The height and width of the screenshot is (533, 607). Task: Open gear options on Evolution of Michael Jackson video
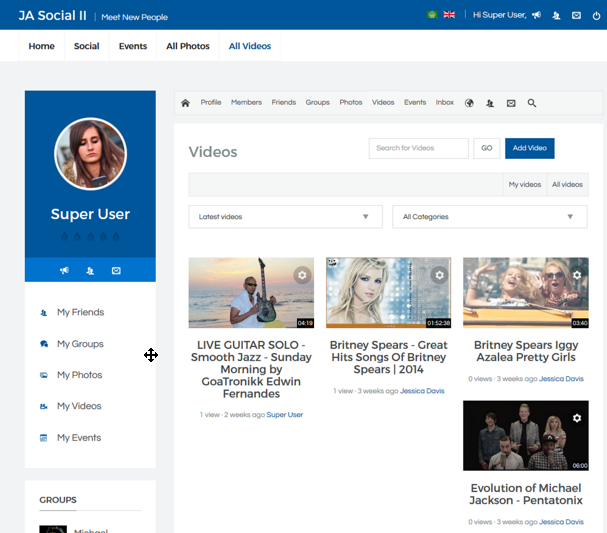click(577, 418)
